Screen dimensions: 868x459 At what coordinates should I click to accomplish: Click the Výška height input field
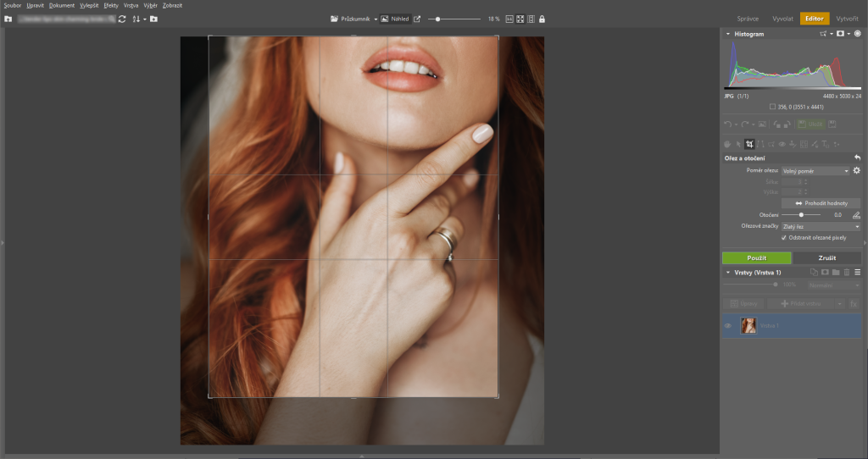pyautogui.click(x=793, y=192)
